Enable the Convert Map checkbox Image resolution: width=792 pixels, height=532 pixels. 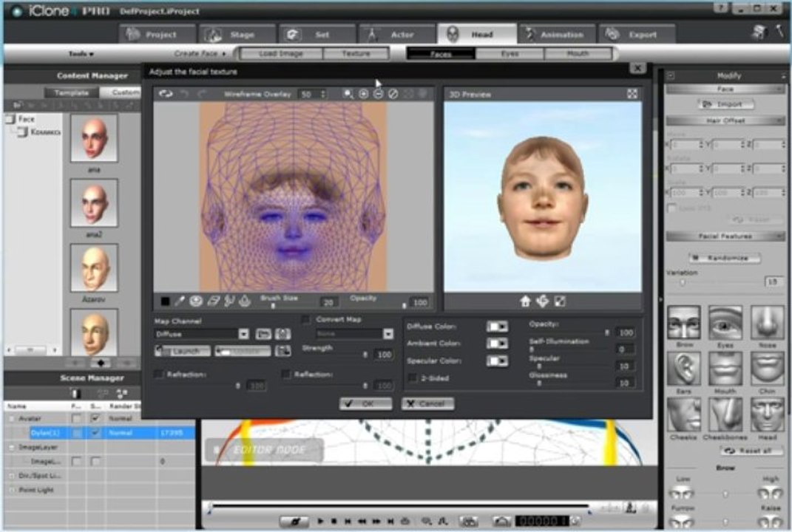point(306,319)
